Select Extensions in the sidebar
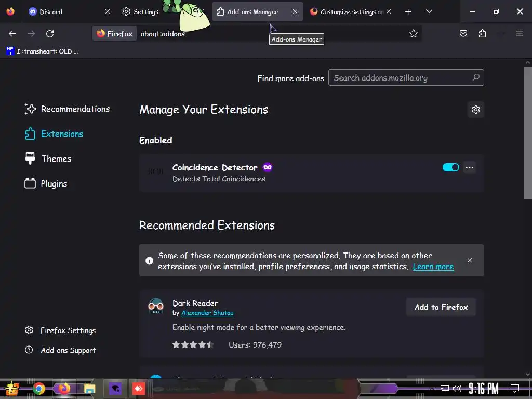 [x=54, y=134]
